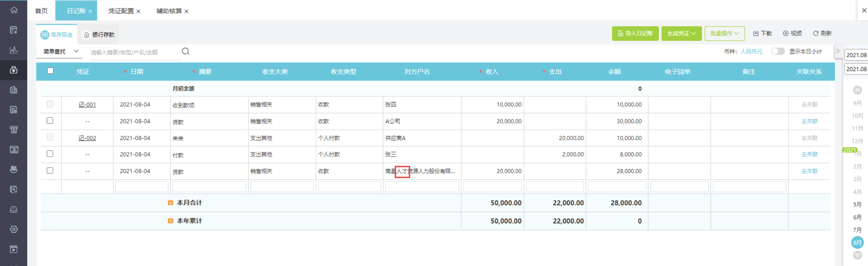
Task: Click new-row 对方户名 input field
Action: click(422, 187)
